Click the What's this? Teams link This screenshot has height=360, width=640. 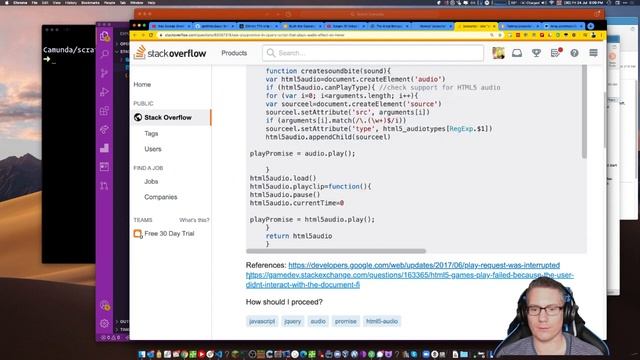point(194,220)
